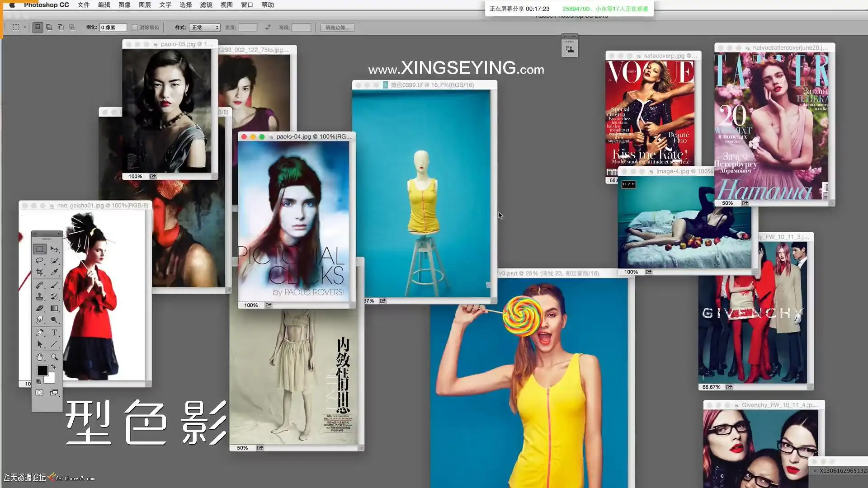Screen dimensions: 868x488
Task: Enable the 消除锯齿 anti-alias checkbox
Action: (x=135, y=28)
